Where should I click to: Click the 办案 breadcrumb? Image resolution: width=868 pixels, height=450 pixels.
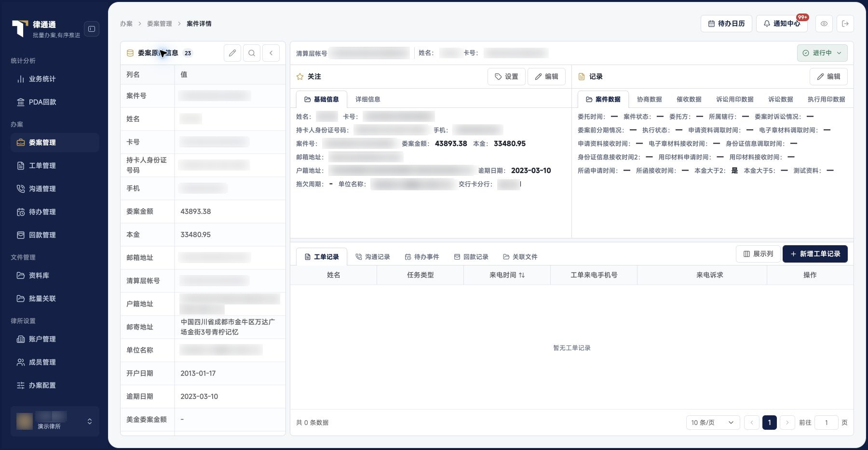point(126,24)
